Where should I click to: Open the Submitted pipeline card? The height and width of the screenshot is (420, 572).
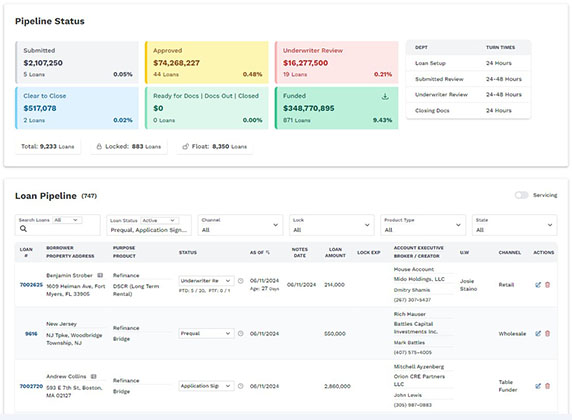(77, 63)
